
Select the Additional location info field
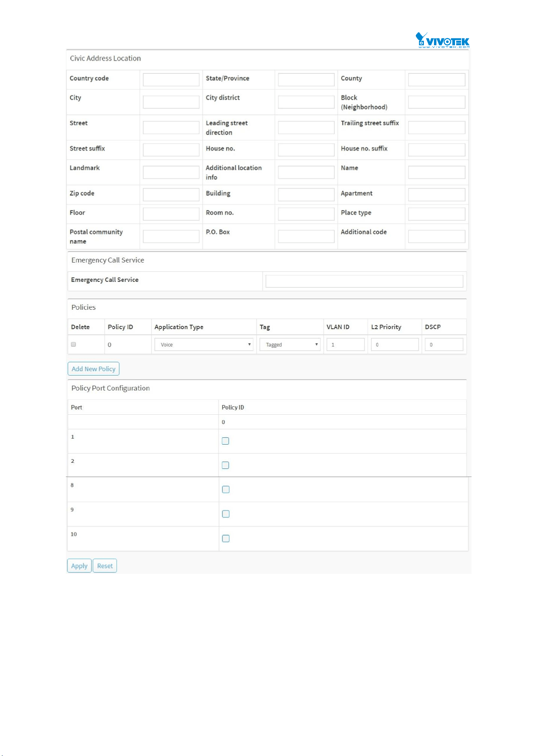pyautogui.click(x=306, y=172)
